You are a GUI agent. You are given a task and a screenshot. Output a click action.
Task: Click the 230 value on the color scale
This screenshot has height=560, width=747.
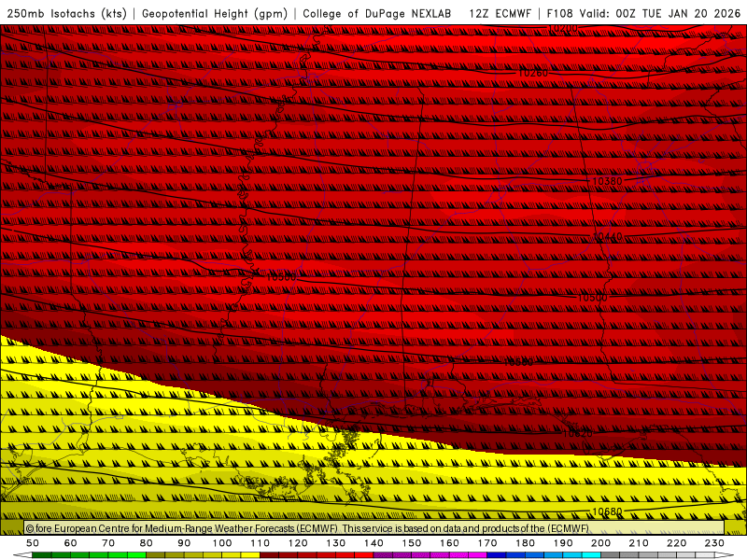pos(714,543)
